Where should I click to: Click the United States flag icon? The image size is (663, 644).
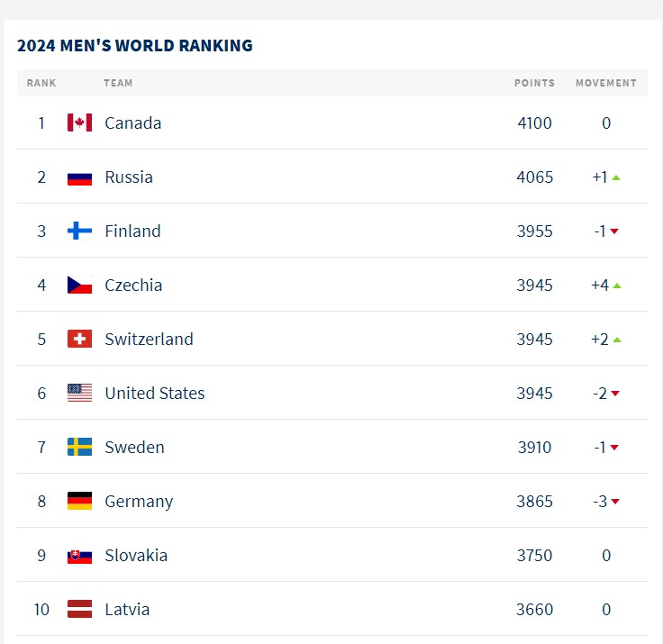click(79, 393)
